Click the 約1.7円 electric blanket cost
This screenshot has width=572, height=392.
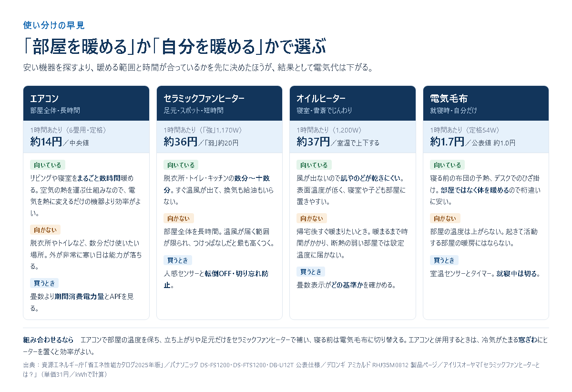click(x=447, y=142)
